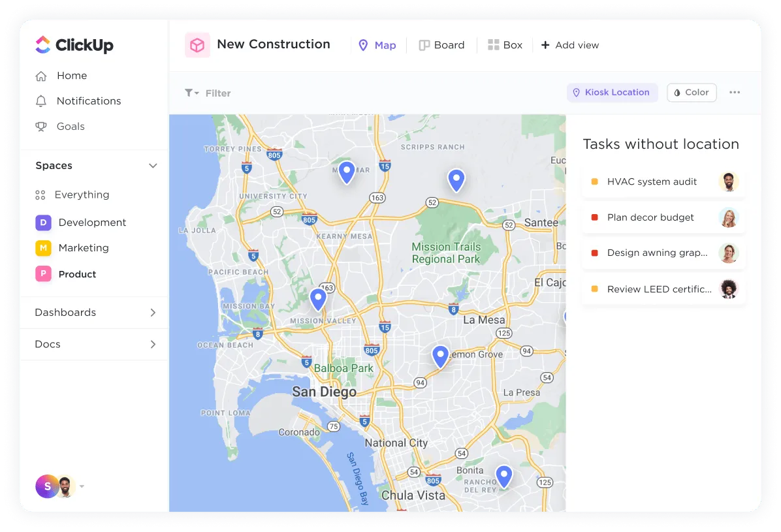
Task: Click the Chula Vista map label
Action: pyautogui.click(x=413, y=495)
